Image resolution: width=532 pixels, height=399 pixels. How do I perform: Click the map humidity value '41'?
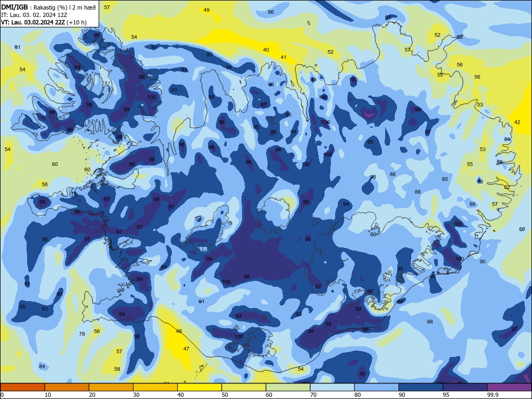(284, 57)
